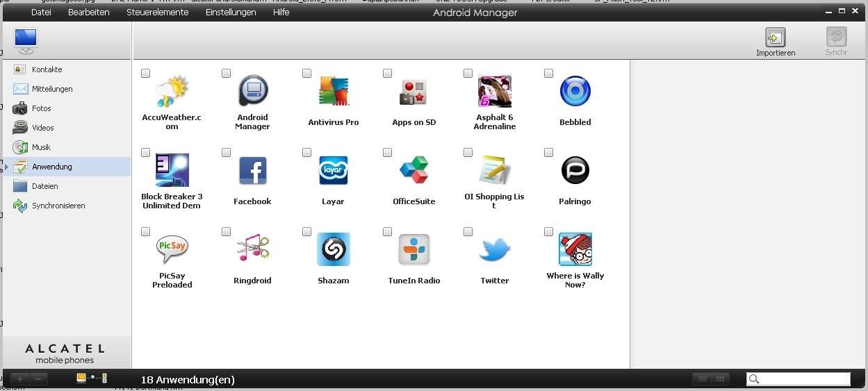Select the Where is Wally Now icon
Image resolution: width=868 pixels, height=391 pixels.
point(575,249)
